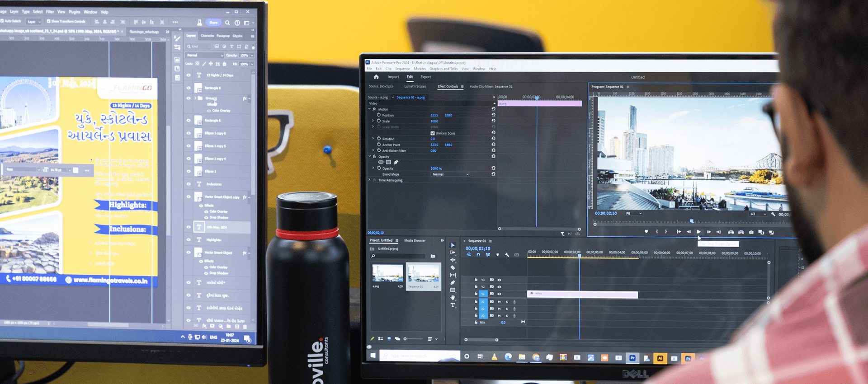Toggle V1 track lock
Screen dimensions: 868x384
click(476, 294)
